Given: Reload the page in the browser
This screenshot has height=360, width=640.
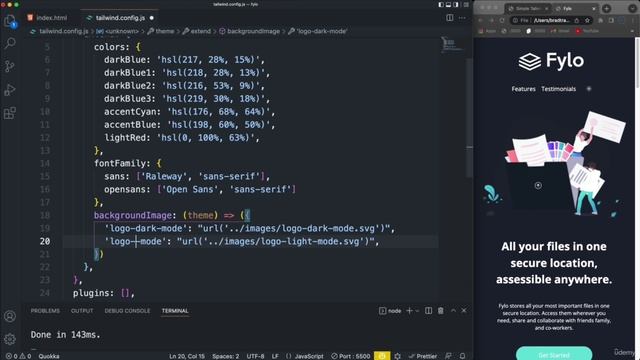Looking at the screenshot, I should click(502, 20).
